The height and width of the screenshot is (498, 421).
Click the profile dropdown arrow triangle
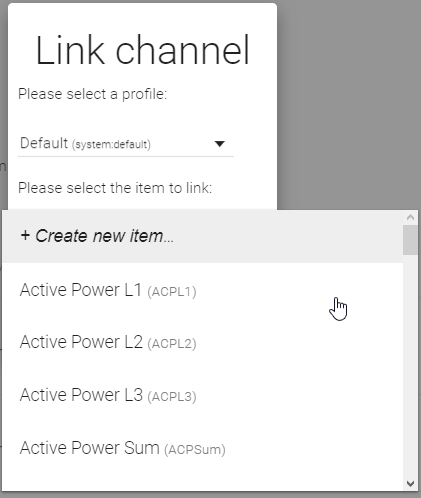point(220,144)
